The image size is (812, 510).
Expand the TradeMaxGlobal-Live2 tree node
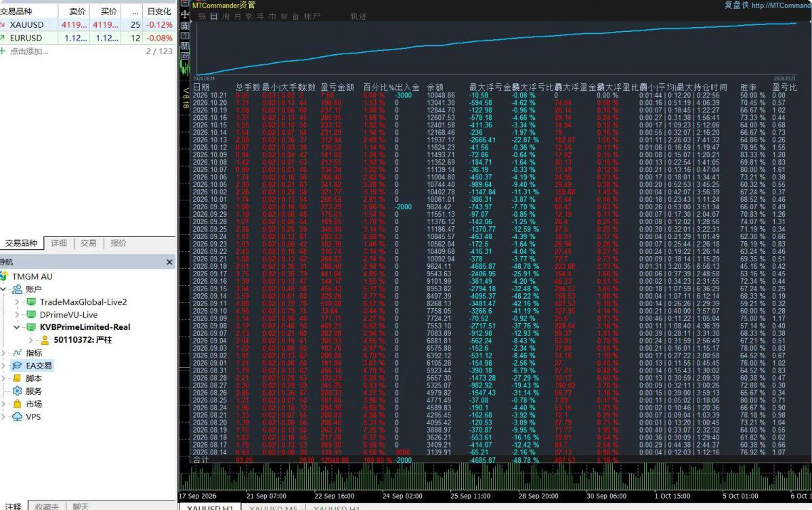pyautogui.click(x=17, y=302)
